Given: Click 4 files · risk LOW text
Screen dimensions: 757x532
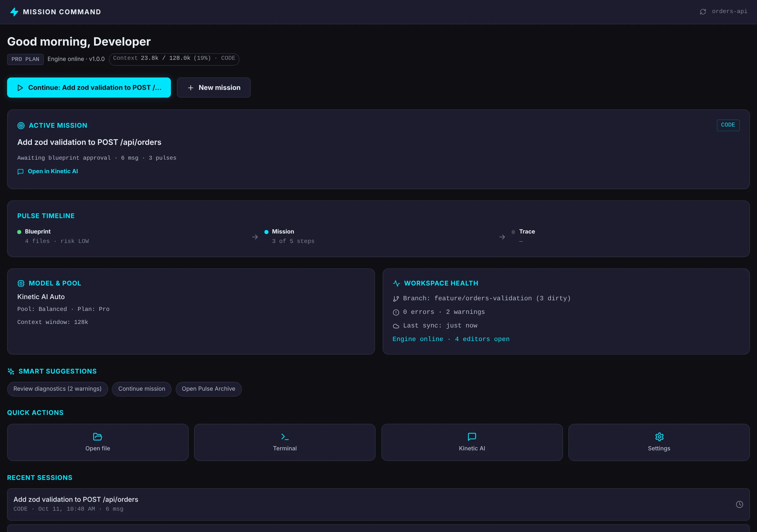Looking at the screenshot, I should [57, 241].
